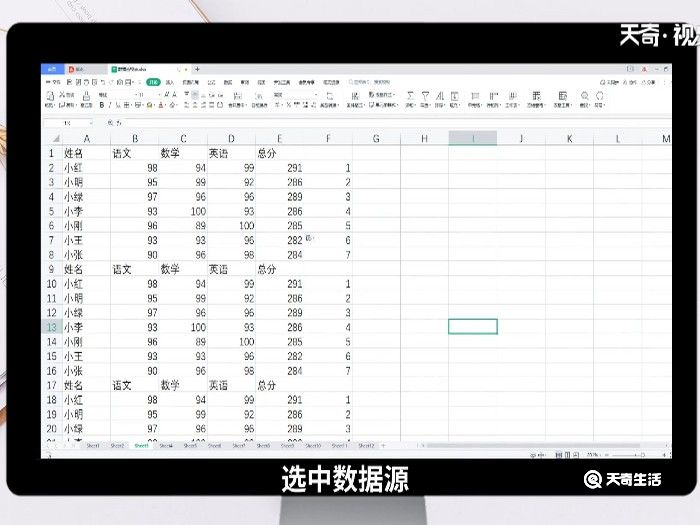Viewport: 700px width, 525px height.
Task: Click the horizontal scrollbar
Action: 533,445
